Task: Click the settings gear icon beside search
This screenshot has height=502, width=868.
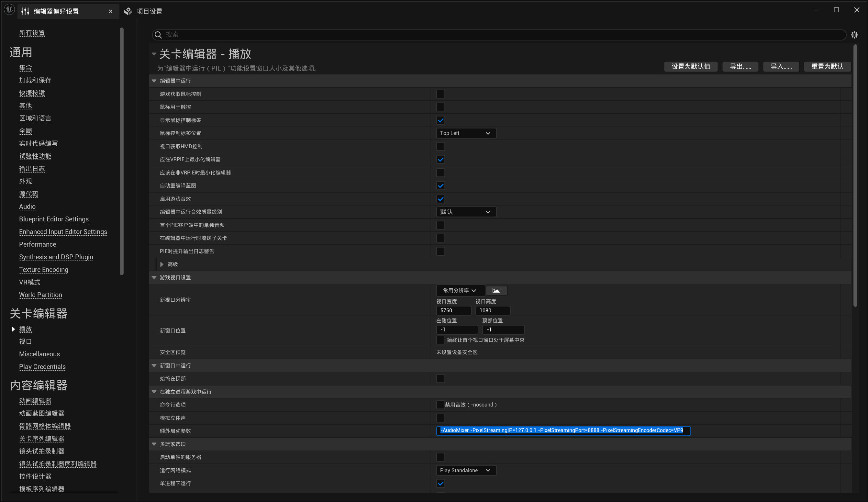Action: tap(854, 35)
